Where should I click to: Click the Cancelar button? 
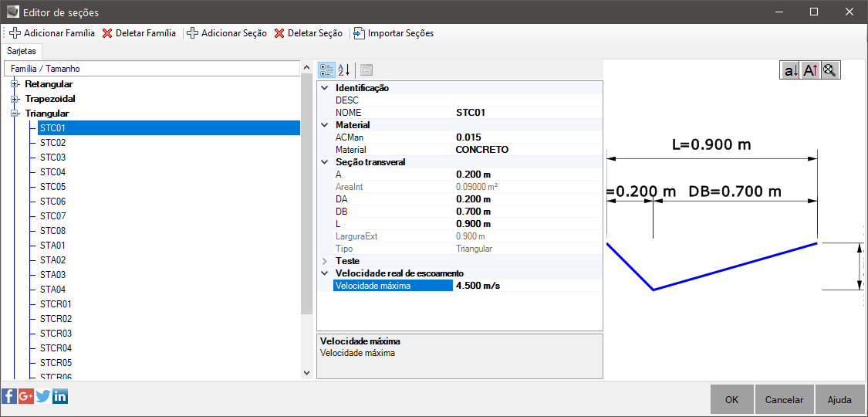click(784, 400)
